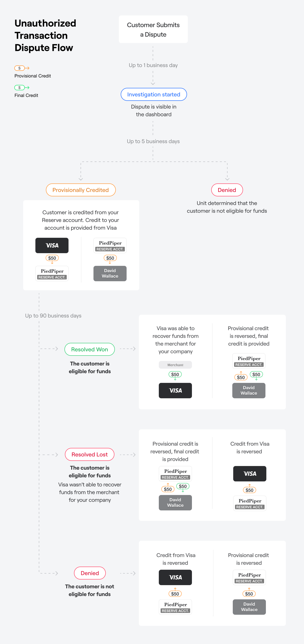Click the VISA card below the Merchant badge

click(x=175, y=390)
